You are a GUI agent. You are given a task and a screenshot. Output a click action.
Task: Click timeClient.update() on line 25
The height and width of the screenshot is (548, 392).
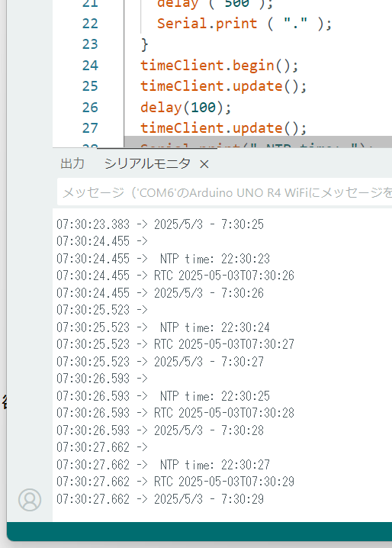click(x=223, y=86)
